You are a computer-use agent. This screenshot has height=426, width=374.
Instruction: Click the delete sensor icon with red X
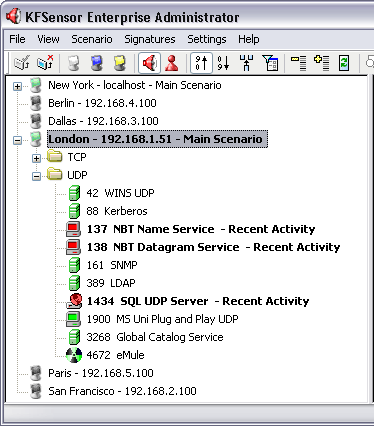point(45,63)
